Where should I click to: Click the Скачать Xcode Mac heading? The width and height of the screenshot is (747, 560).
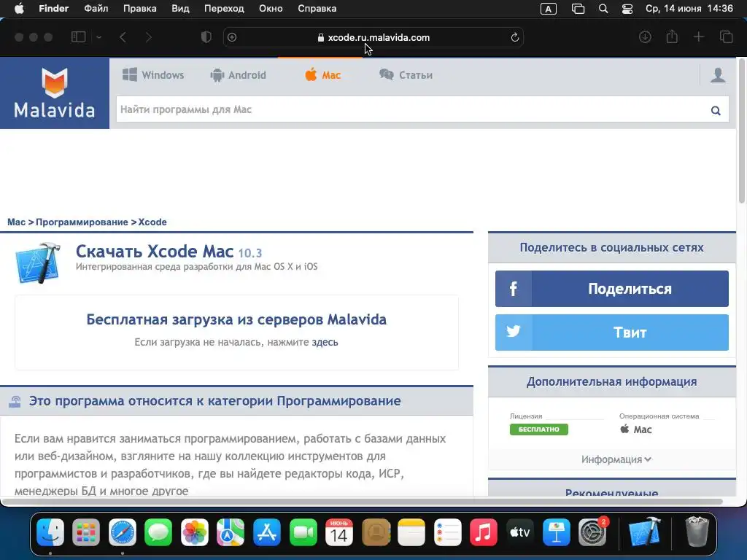pyautogui.click(x=155, y=251)
